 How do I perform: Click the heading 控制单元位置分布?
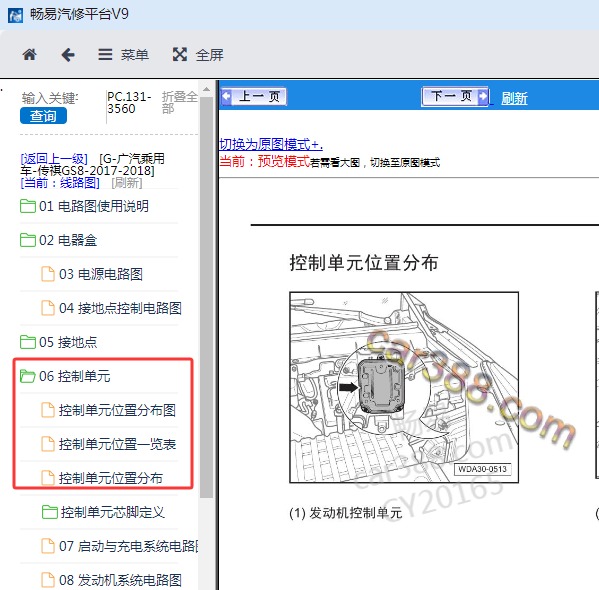364,263
